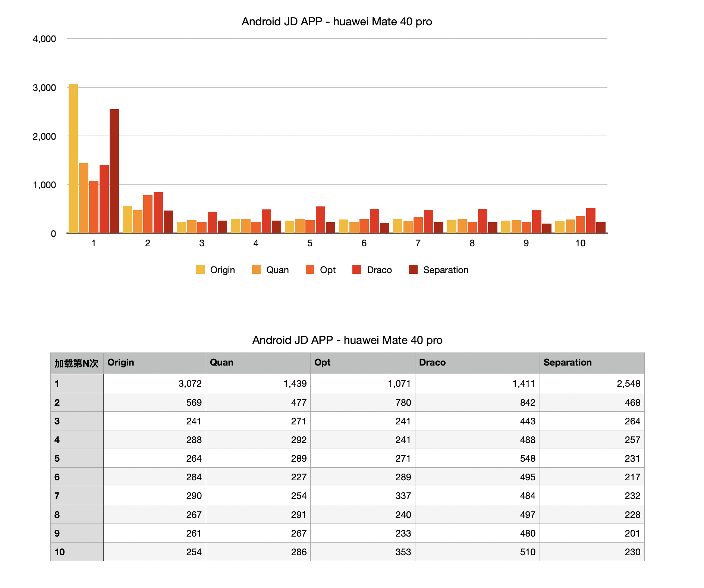Click the Draco legend label text
Viewport: 704px width, 588px height.
[379, 270]
